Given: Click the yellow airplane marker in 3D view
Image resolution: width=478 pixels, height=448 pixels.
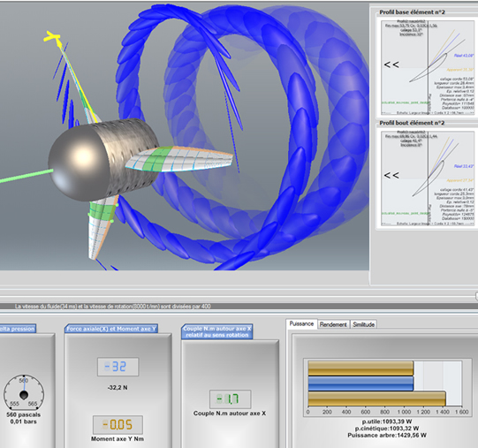Looking at the screenshot, I should 52,36.
